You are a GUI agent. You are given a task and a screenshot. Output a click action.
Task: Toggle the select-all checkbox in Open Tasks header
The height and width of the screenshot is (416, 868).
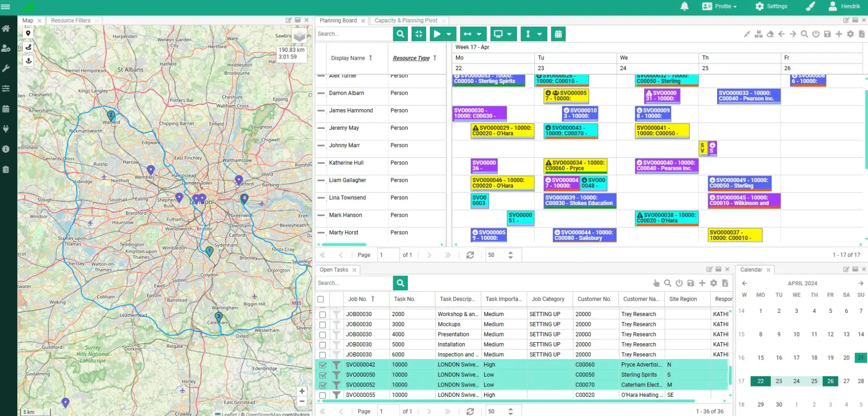pos(320,299)
